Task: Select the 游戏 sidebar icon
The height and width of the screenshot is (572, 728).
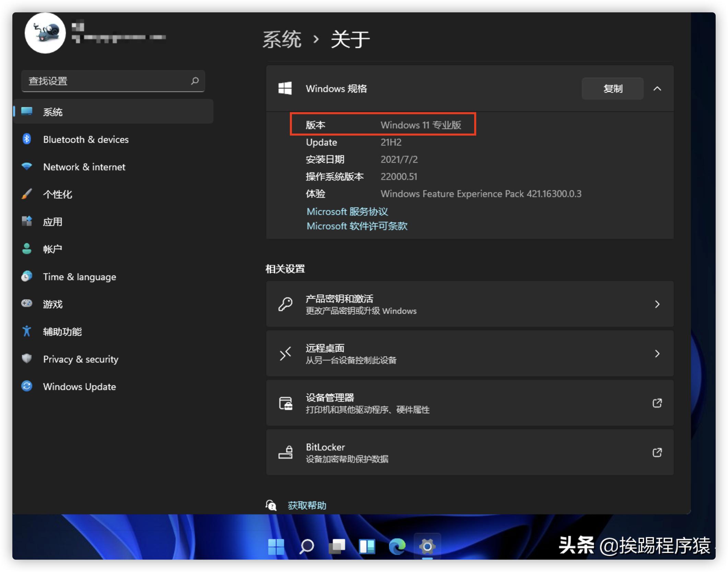Action: pyautogui.click(x=26, y=304)
